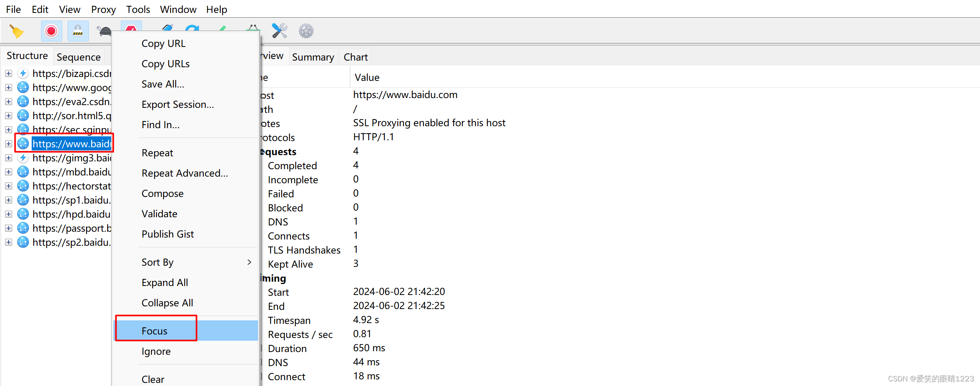Choose Collapse All menu entry

[x=185, y=303]
